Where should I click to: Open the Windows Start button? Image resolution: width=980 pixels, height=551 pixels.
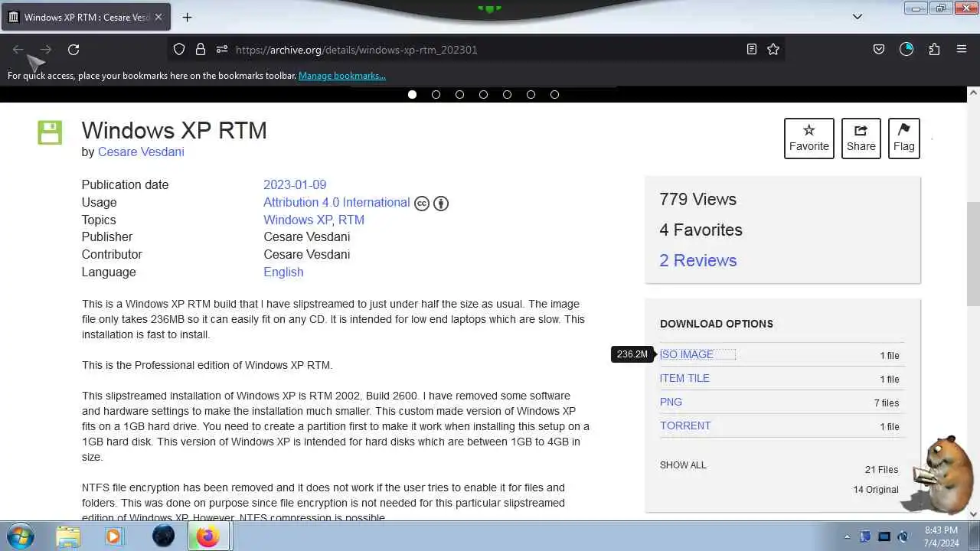click(21, 536)
